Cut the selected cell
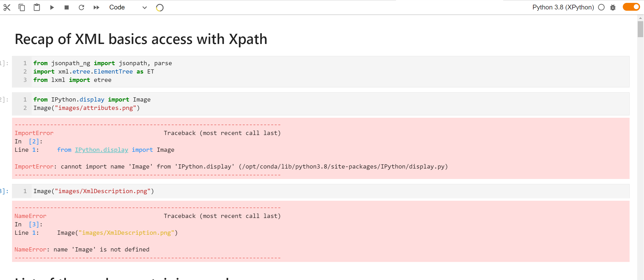The height and width of the screenshot is (280, 644). click(x=7, y=7)
